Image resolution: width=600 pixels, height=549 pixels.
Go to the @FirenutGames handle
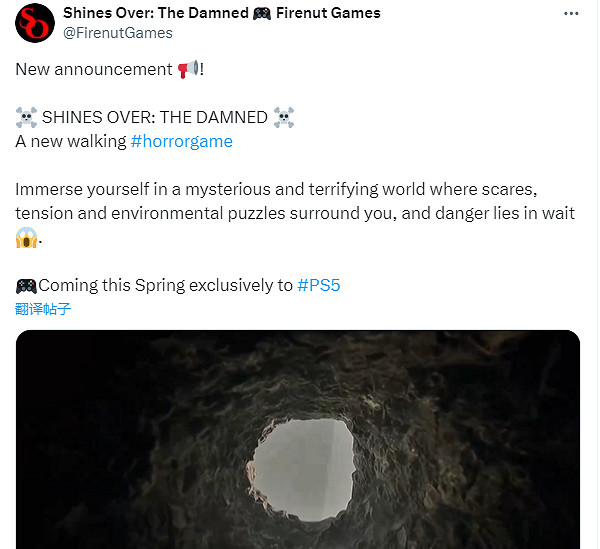click(117, 33)
